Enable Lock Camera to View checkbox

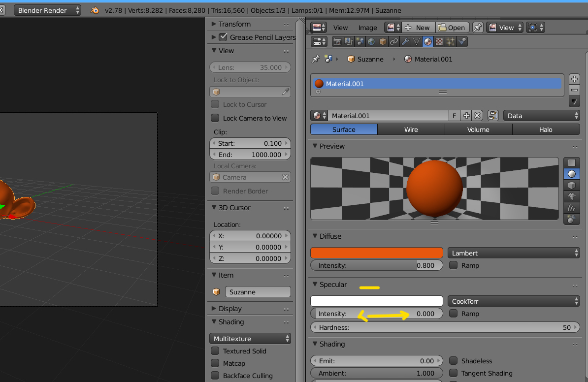click(215, 118)
